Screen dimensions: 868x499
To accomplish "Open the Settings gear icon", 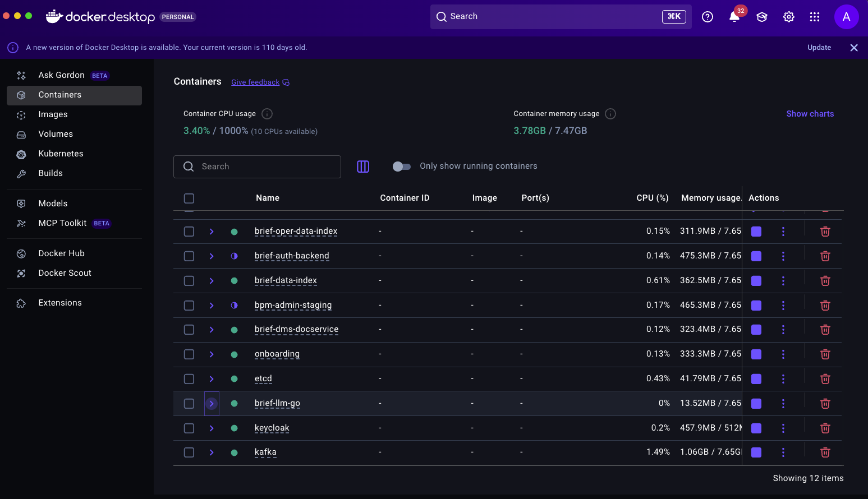I will pyautogui.click(x=788, y=17).
